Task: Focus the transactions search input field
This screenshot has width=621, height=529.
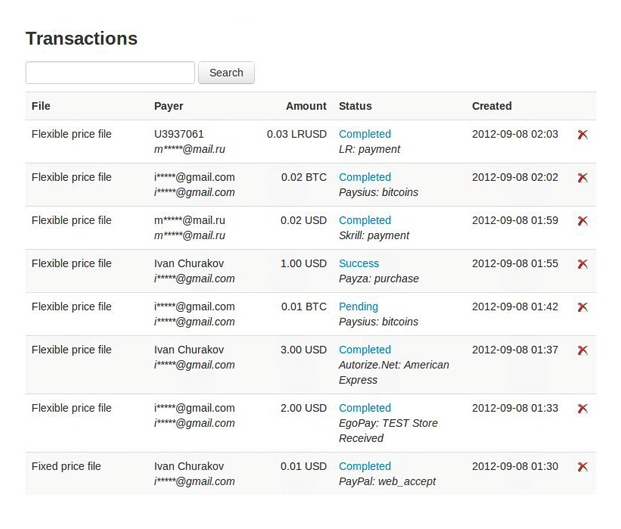Action: [x=110, y=73]
